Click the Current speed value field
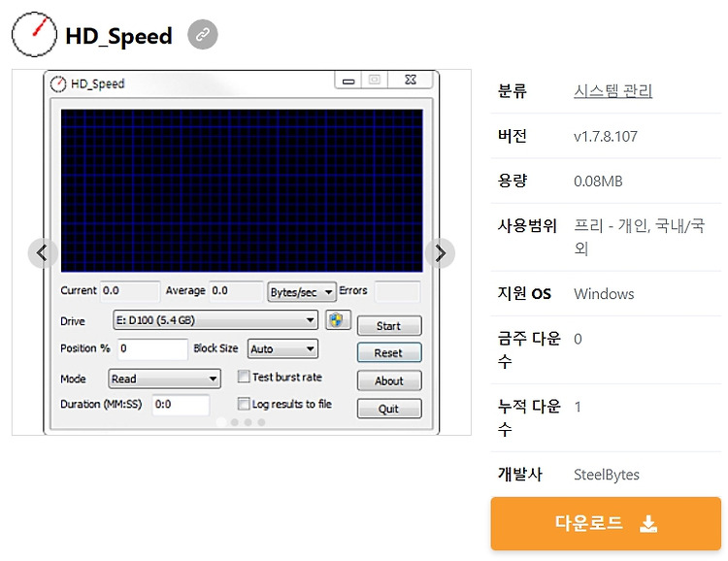This screenshot has width=728, height=561. 129,291
